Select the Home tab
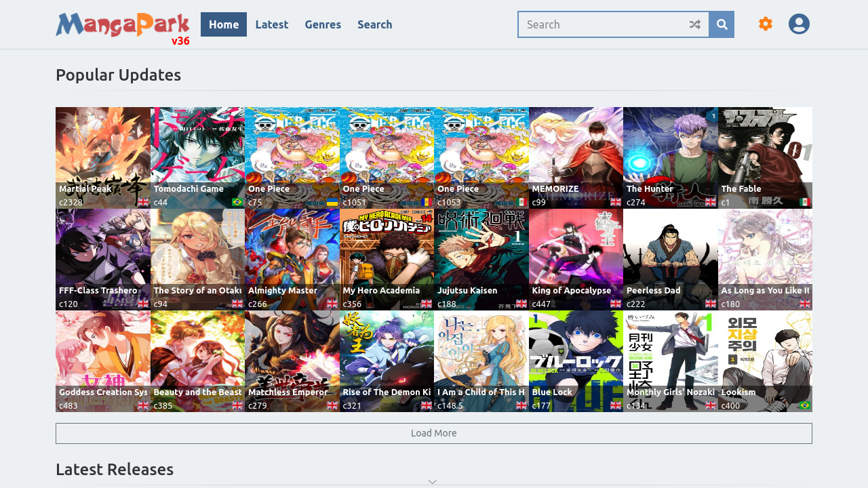This screenshot has height=488, width=868. click(x=224, y=24)
